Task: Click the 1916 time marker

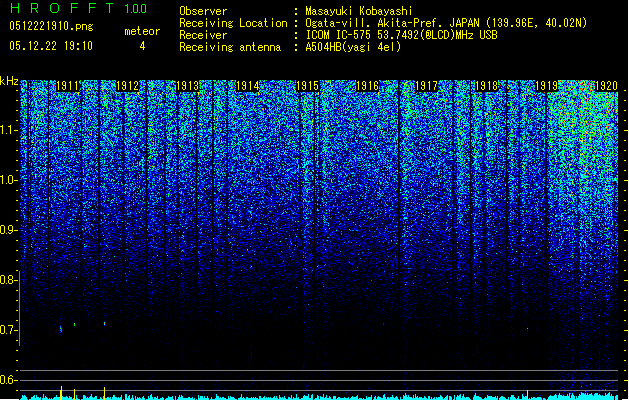Action: (367, 86)
